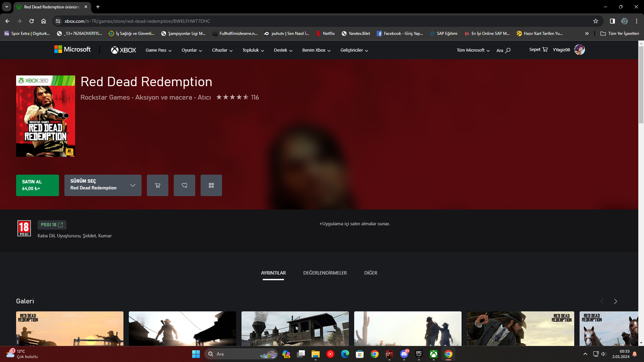Add game to wishlist heart icon
Viewport: 644px width, 362px height.
[x=184, y=185]
